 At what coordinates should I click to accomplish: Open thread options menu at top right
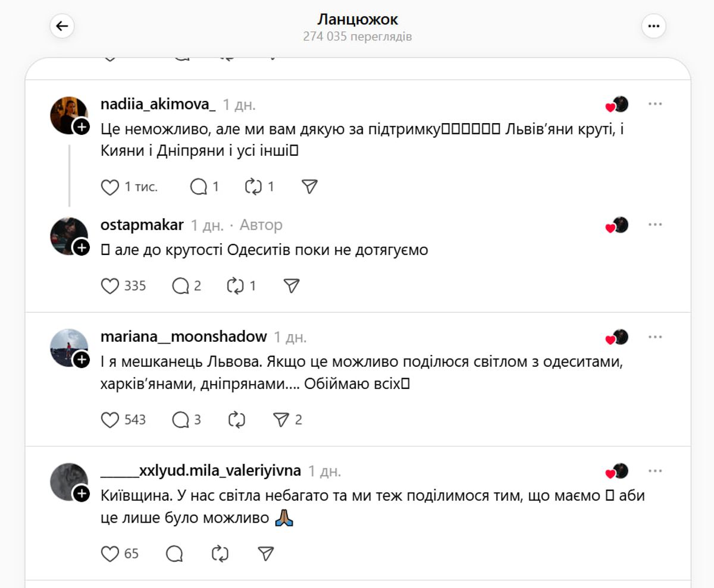coord(653,26)
